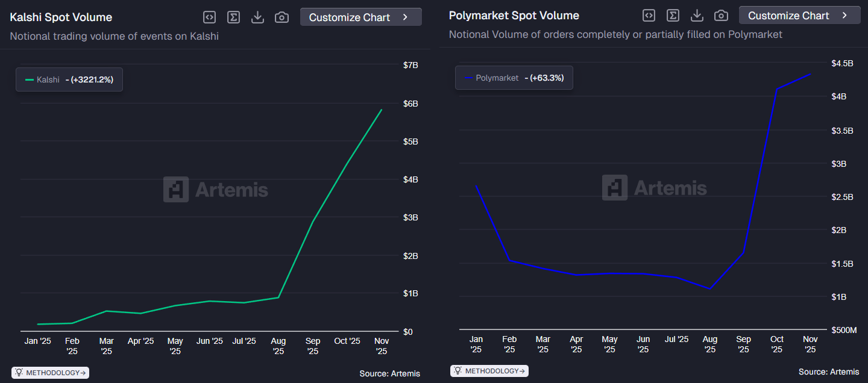
Task: Click the $3B axis label on Kalshi chart
Action: tap(410, 217)
